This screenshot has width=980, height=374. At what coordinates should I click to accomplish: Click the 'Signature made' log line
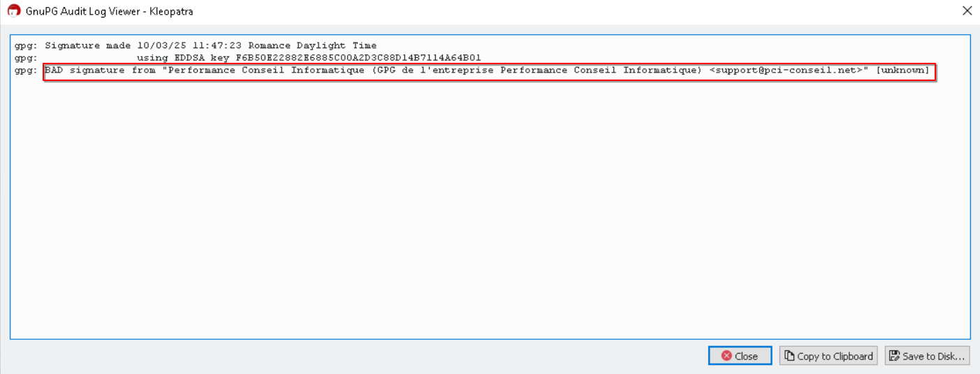click(87, 46)
